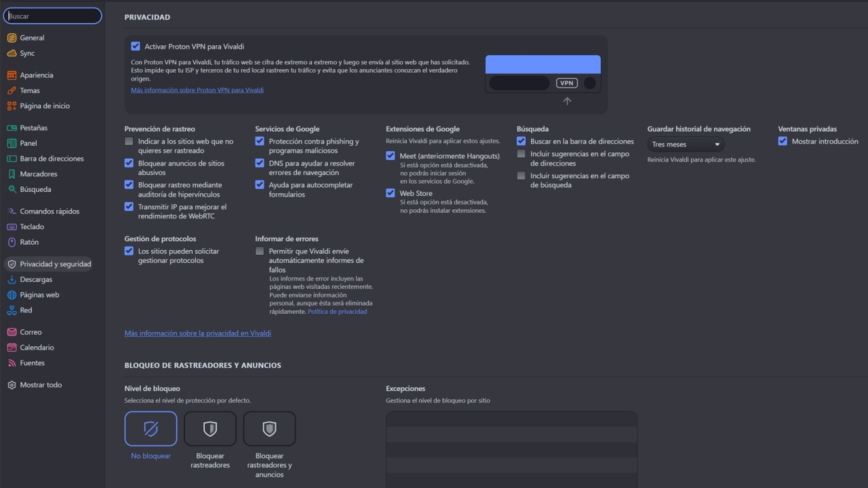Select the Teclado keyboard icon
Image resolution: width=868 pixels, height=488 pixels.
[12, 227]
